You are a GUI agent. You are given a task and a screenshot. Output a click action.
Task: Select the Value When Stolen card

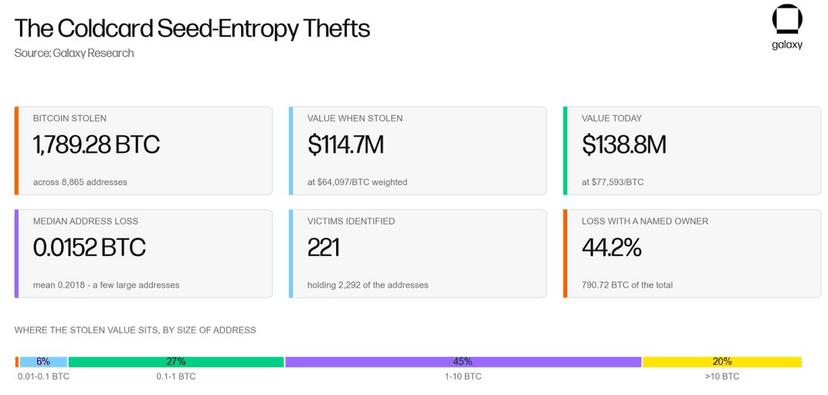click(418, 151)
